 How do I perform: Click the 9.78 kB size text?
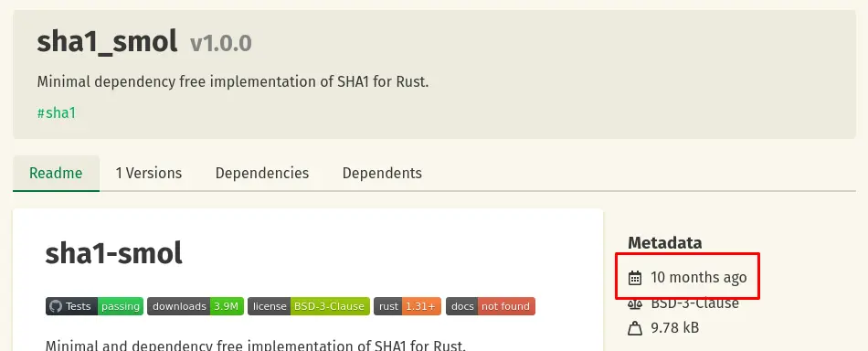[675, 328]
